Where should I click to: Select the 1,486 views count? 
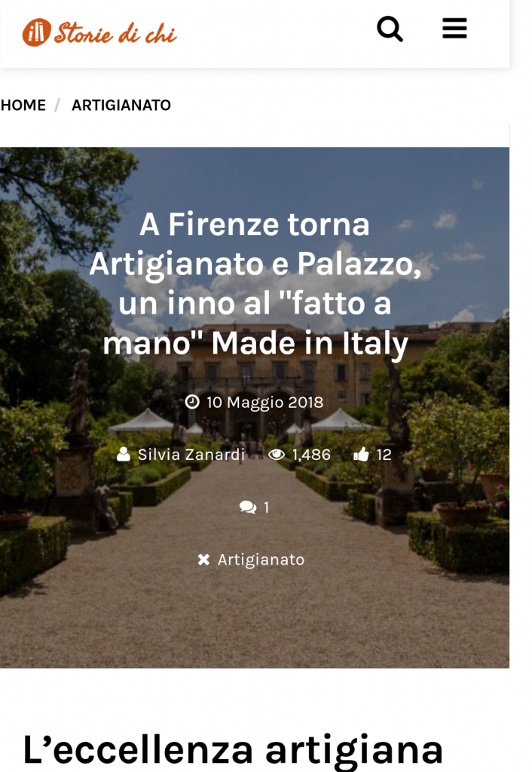point(311,455)
